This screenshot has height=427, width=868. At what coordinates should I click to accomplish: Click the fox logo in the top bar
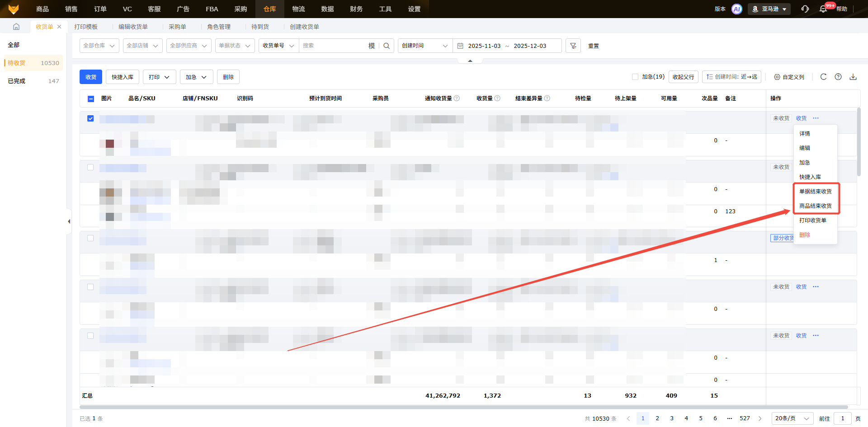pos(14,9)
